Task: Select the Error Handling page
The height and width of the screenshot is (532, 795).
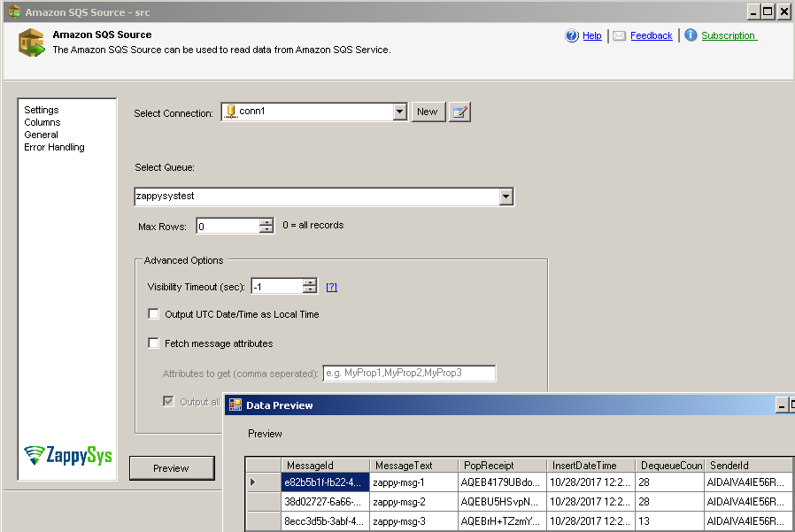Action: point(54,147)
